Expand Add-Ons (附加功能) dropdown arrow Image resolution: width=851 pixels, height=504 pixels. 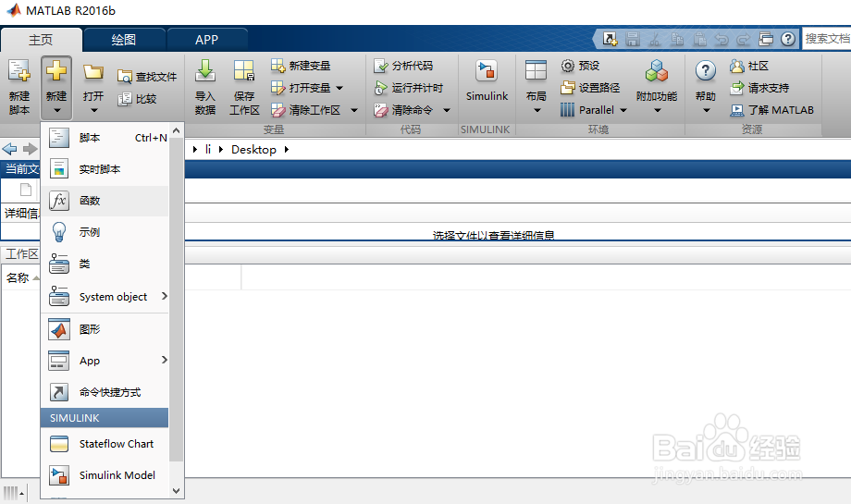click(658, 111)
